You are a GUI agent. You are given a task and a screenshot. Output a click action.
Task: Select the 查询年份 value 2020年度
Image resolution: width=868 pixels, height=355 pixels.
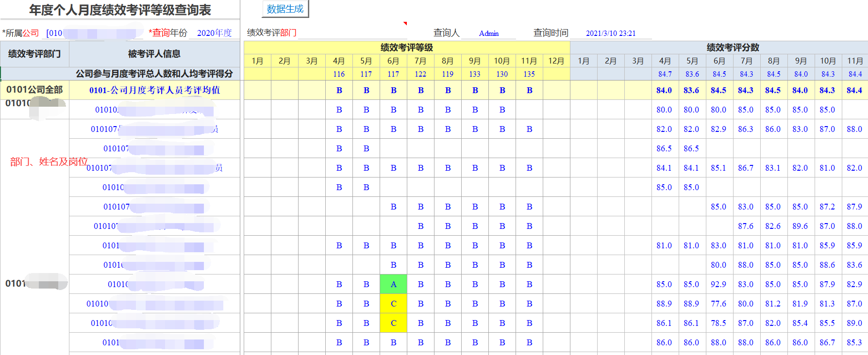(x=214, y=33)
